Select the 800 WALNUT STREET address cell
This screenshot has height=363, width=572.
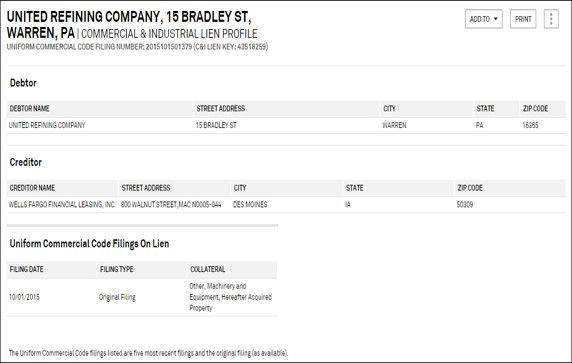click(171, 204)
